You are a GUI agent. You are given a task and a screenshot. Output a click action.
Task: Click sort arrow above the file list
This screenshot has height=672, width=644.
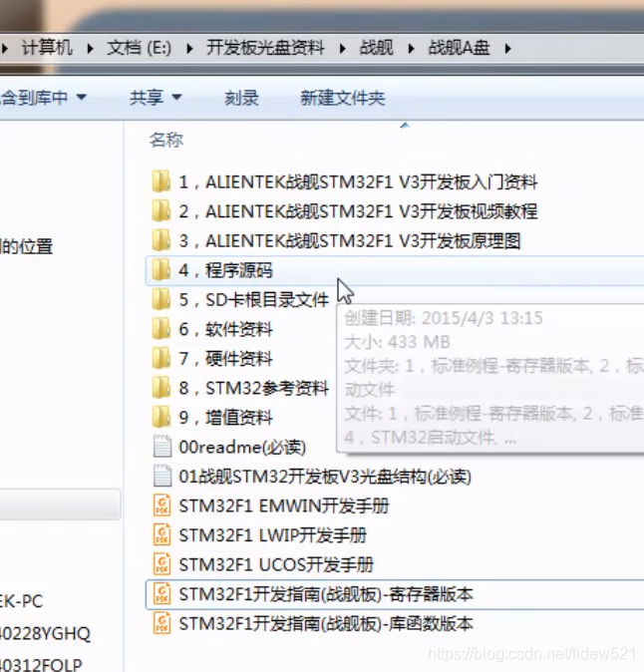click(405, 126)
